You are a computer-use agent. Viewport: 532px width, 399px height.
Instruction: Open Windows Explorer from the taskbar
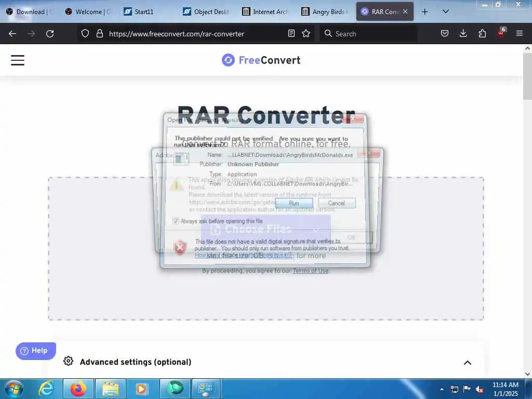pyautogui.click(x=111, y=389)
